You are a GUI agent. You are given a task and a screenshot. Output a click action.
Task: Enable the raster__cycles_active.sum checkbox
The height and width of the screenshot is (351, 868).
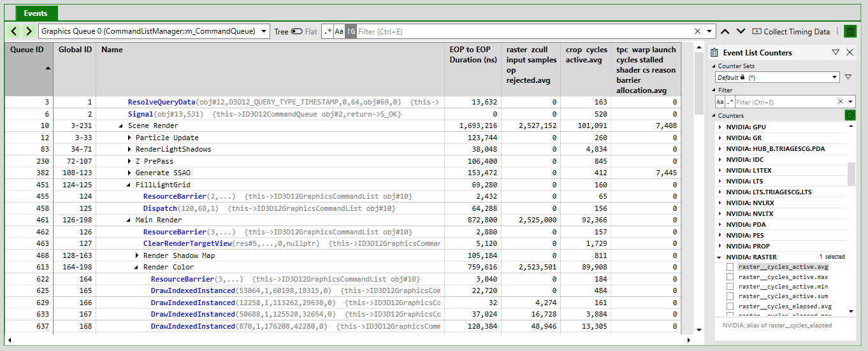730,296
